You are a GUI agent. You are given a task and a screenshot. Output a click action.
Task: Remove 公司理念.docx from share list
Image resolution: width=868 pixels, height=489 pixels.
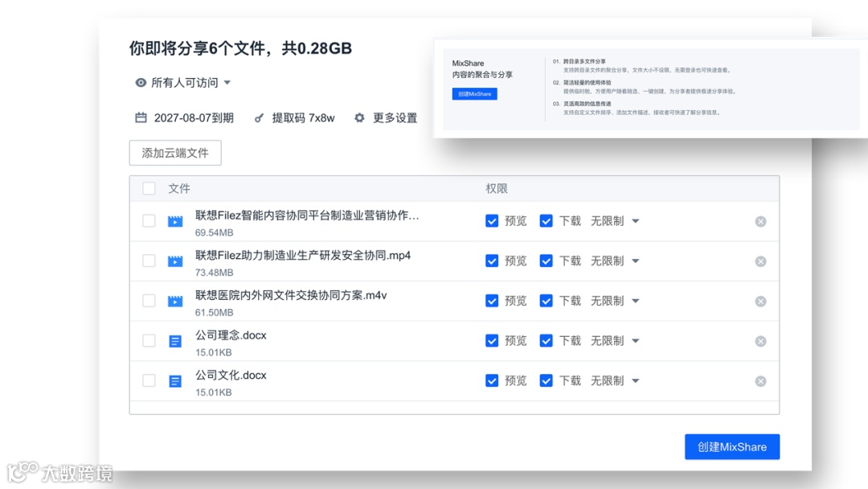pos(760,341)
